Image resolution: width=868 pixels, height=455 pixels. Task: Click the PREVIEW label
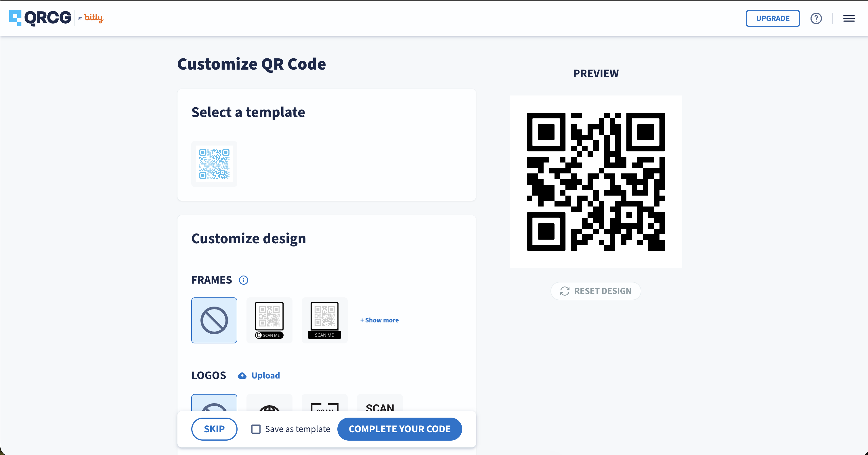click(x=596, y=73)
